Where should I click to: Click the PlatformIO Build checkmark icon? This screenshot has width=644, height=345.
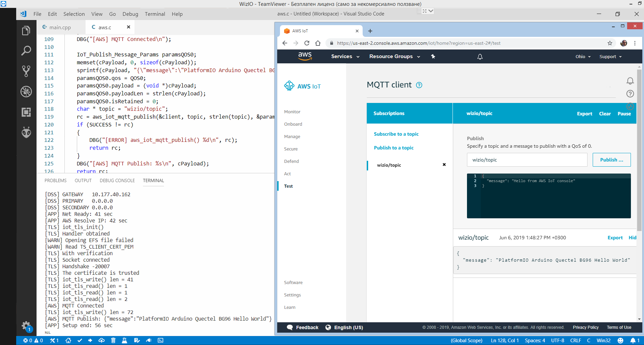coord(80,341)
